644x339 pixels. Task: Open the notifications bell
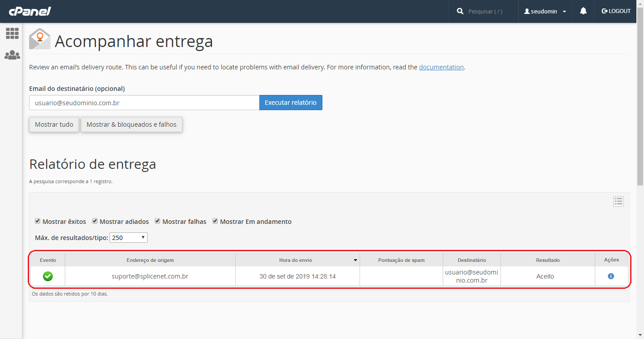(583, 11)
